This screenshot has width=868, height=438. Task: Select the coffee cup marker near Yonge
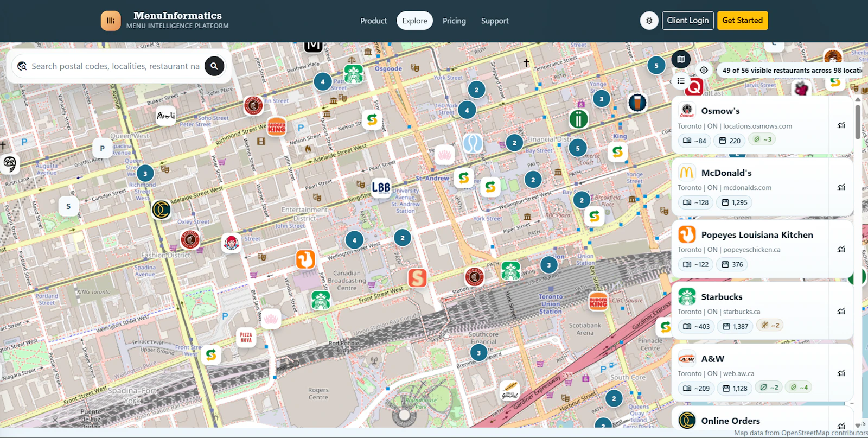click(x=637, y=102)
